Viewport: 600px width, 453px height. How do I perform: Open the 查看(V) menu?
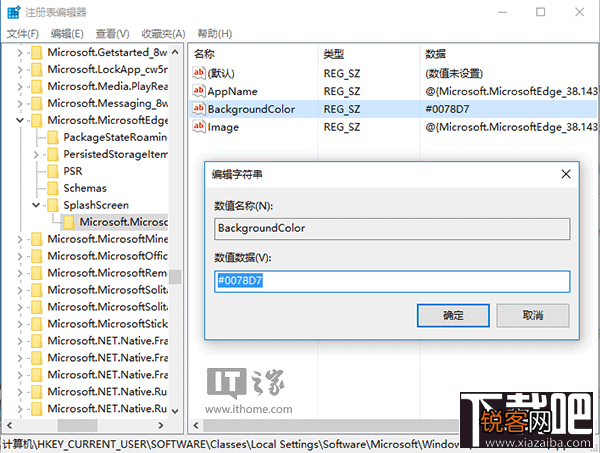[112, 34]
